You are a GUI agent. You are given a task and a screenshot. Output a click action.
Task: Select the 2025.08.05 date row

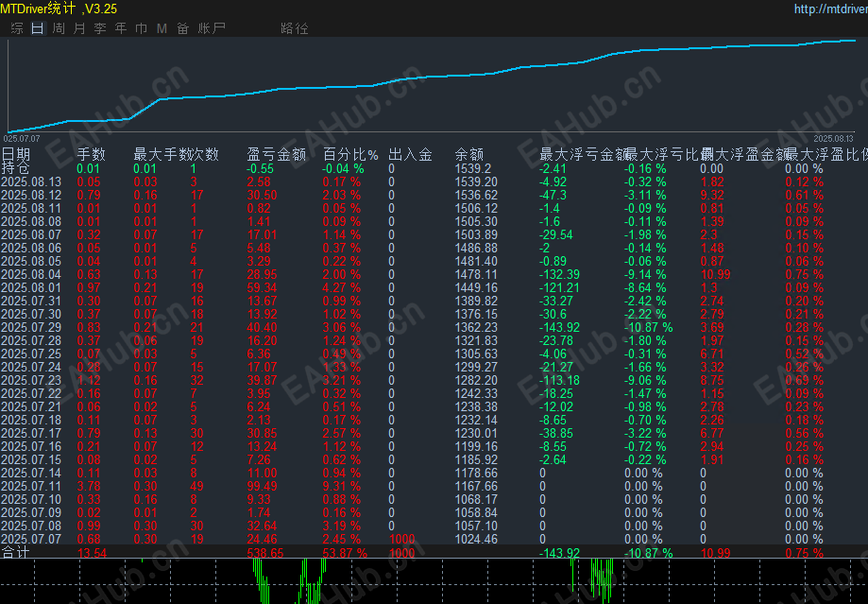[x=31, y=262]
